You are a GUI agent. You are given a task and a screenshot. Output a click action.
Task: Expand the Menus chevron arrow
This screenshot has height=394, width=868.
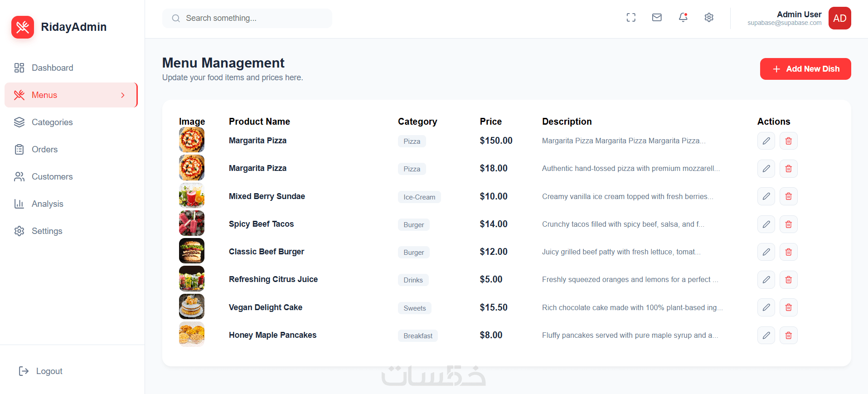click(123, 95)
